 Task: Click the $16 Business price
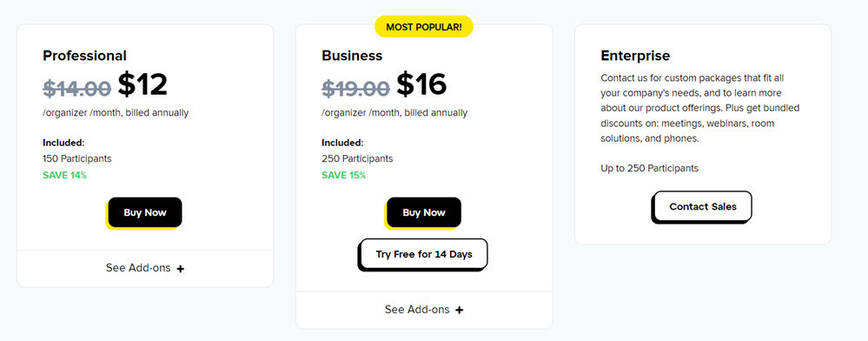pyautogui.click(x=421, y=84)
